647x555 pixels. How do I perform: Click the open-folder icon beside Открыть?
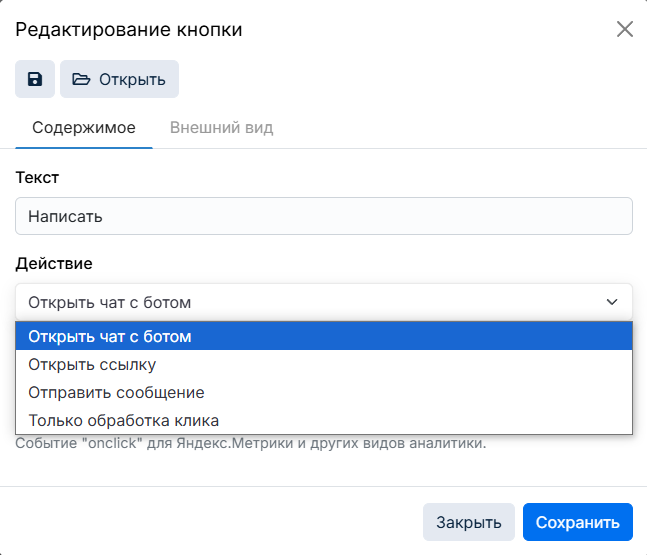click(x=81, y=79)
